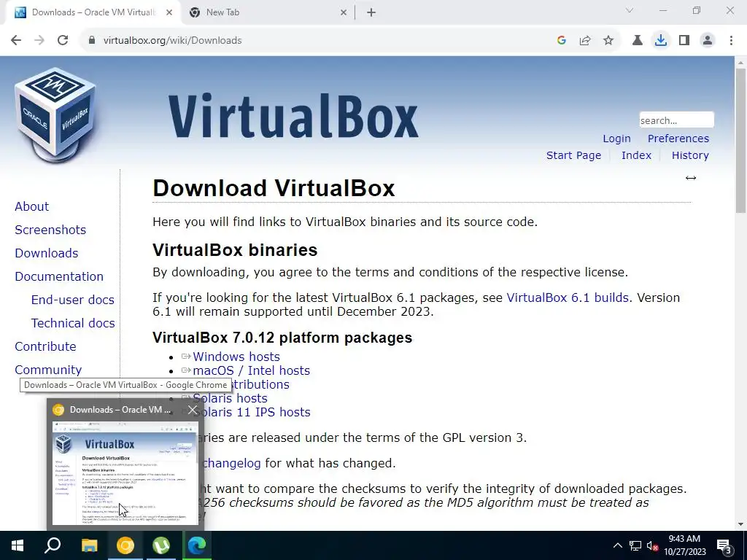Bookmark this page with the star icon
This screenshot has height=560, width=747.
click(608, 41)
